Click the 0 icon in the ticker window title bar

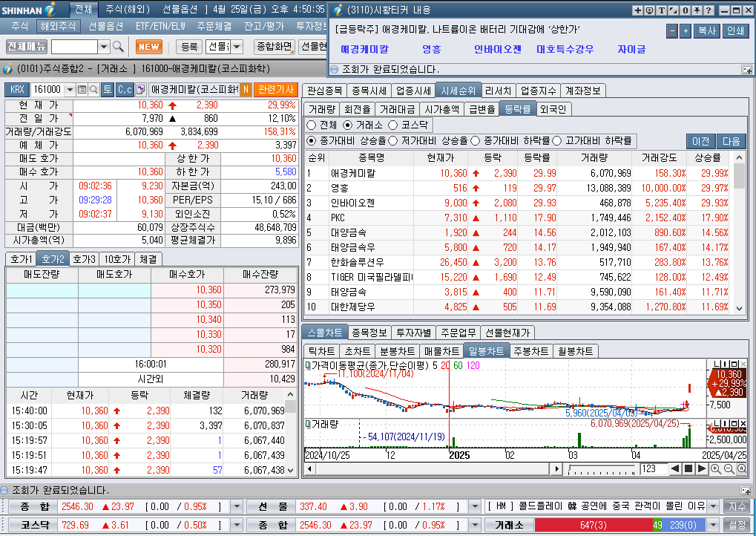click(x=685, y=10)
